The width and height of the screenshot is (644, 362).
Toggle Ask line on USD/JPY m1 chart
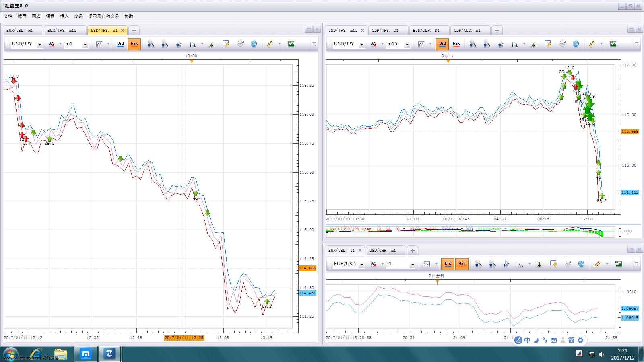(134, 44)
